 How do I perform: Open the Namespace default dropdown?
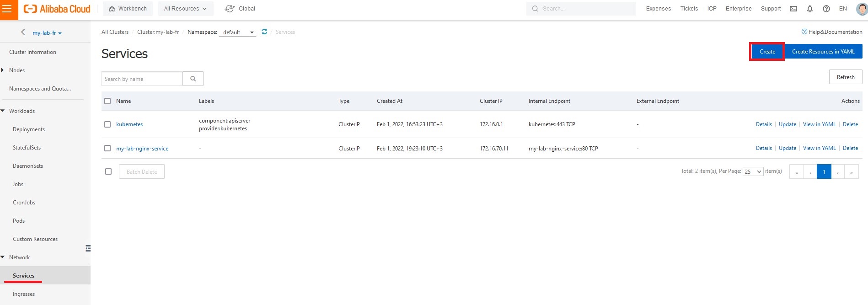pyautogui.click(x=238, y=32)
